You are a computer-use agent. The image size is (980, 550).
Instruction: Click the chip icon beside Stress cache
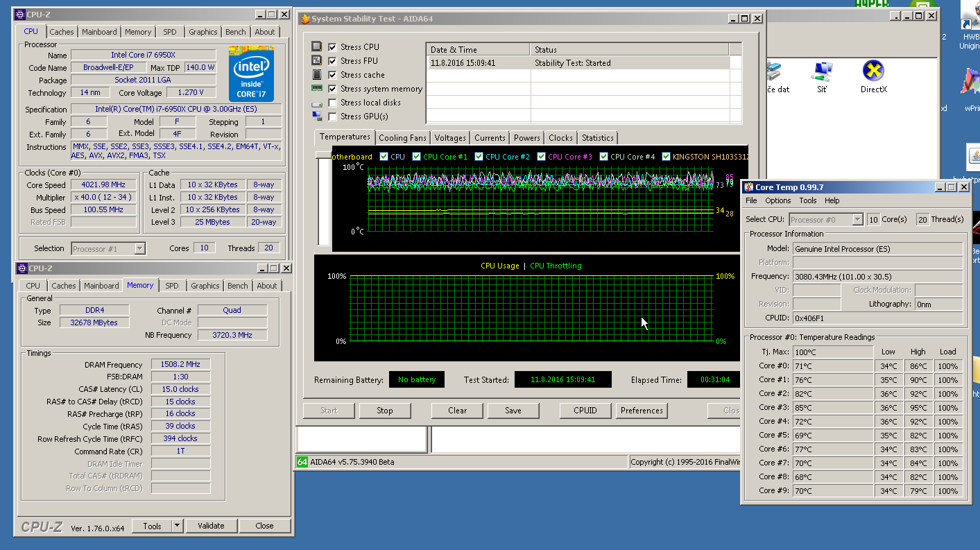tap(317, 74)
